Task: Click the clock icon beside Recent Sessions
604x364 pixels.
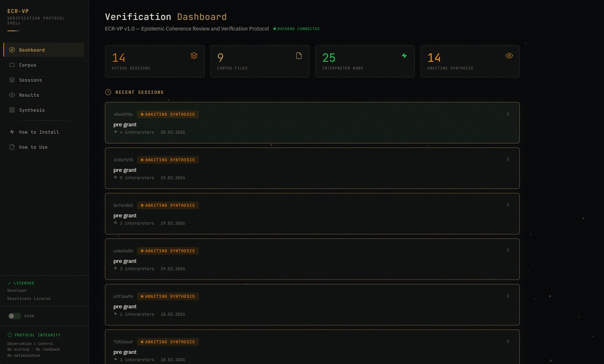Action: pyautogui.click(x=108, y=92)
